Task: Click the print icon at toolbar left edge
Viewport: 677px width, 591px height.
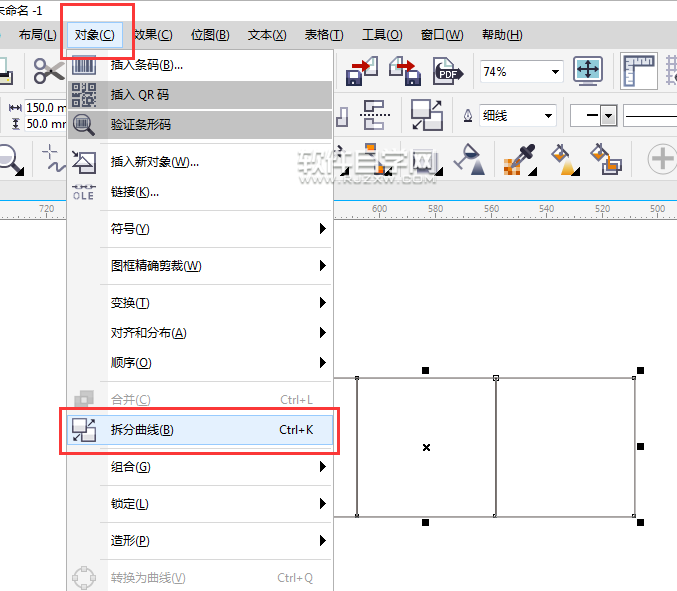Action: (6, 71)
